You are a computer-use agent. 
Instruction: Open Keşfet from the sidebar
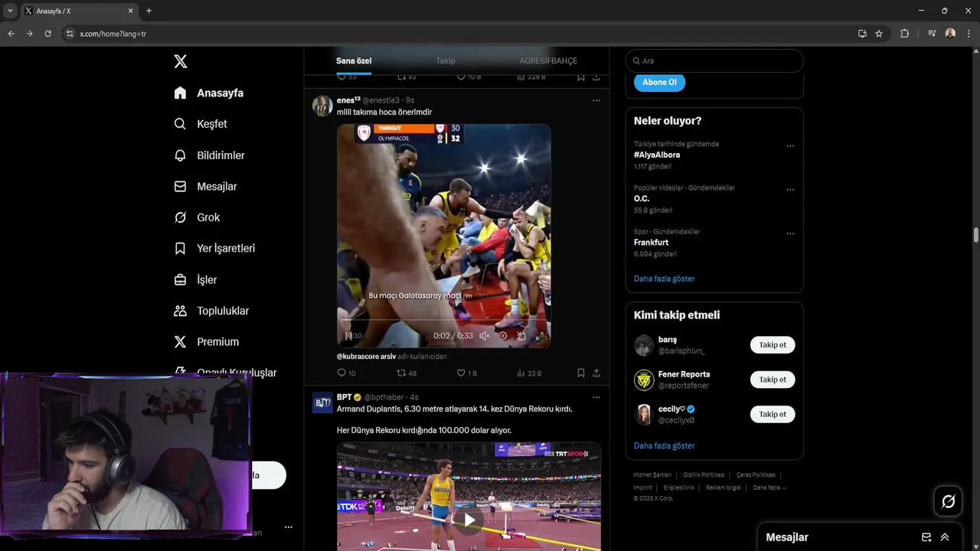coord(201,124)
